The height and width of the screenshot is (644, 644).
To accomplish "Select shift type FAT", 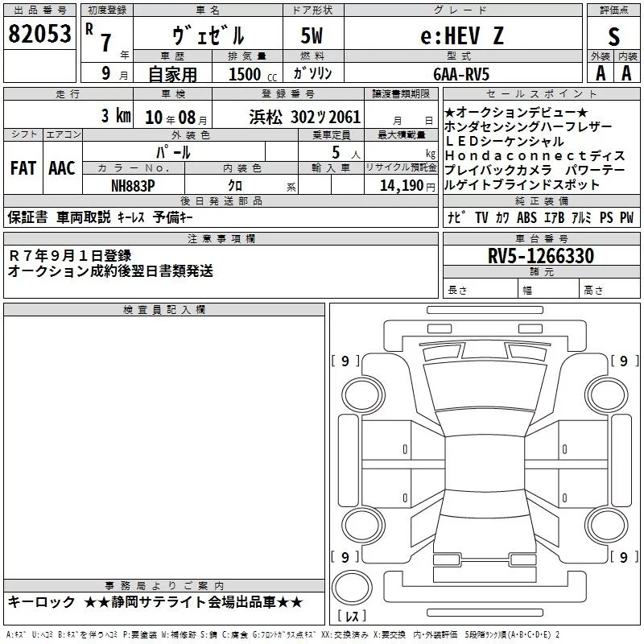I will coord(23,168).
